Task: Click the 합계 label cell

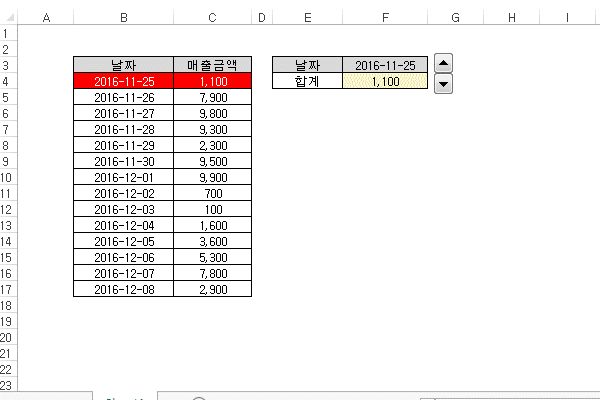Action: point(307,81)
